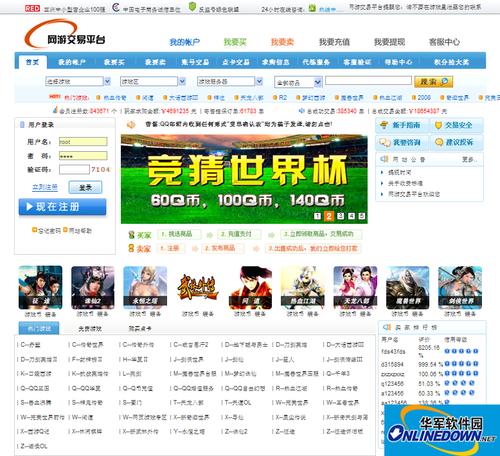Focus the 验证码 captcha field
The image size is (500, 456).
pos(74,169)
